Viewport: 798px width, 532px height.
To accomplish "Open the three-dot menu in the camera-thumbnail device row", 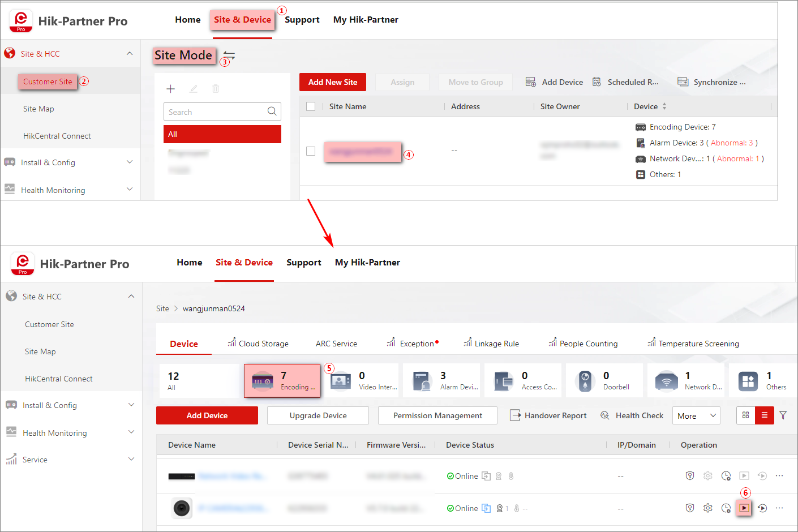I will (x=779, y=508).
